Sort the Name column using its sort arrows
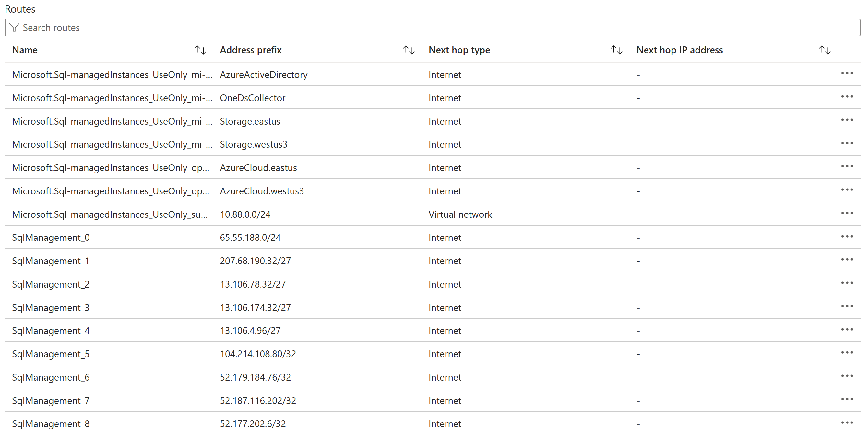This screenshot has height=441, width=868. (x=199, y=50)
